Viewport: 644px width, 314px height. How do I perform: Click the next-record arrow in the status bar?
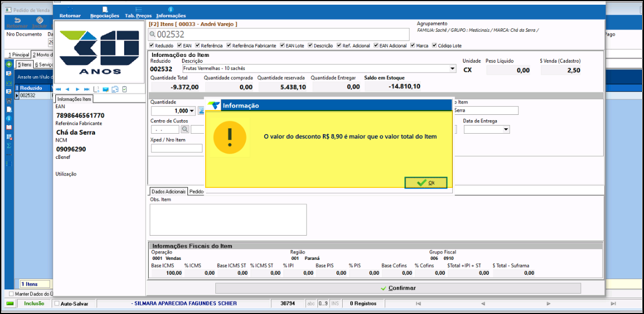click(x=548, y=304)
